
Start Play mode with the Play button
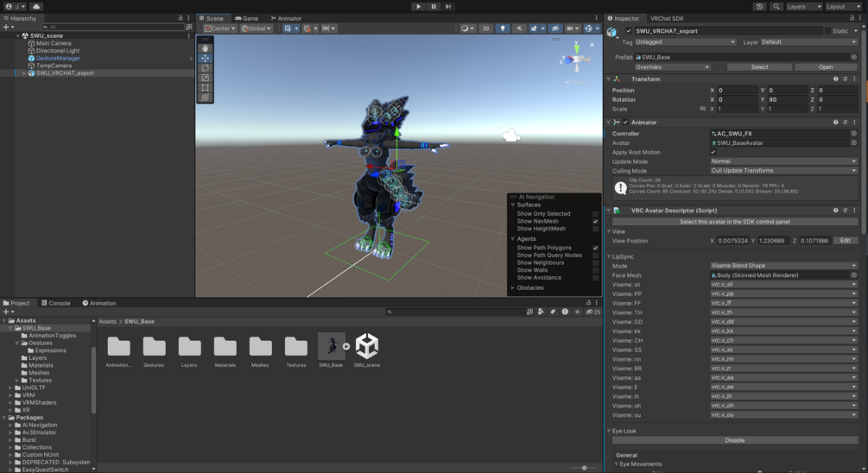pos(419,7)
